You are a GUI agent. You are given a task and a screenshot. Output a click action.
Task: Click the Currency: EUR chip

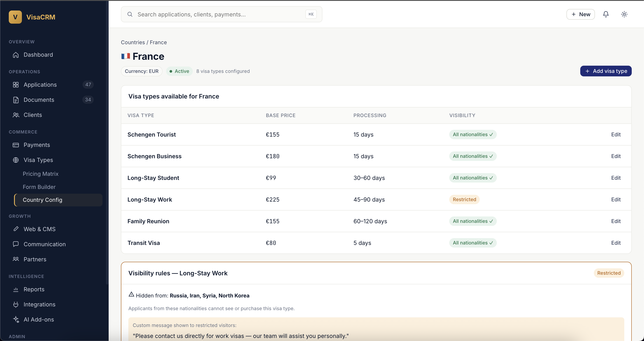(142, 71)
